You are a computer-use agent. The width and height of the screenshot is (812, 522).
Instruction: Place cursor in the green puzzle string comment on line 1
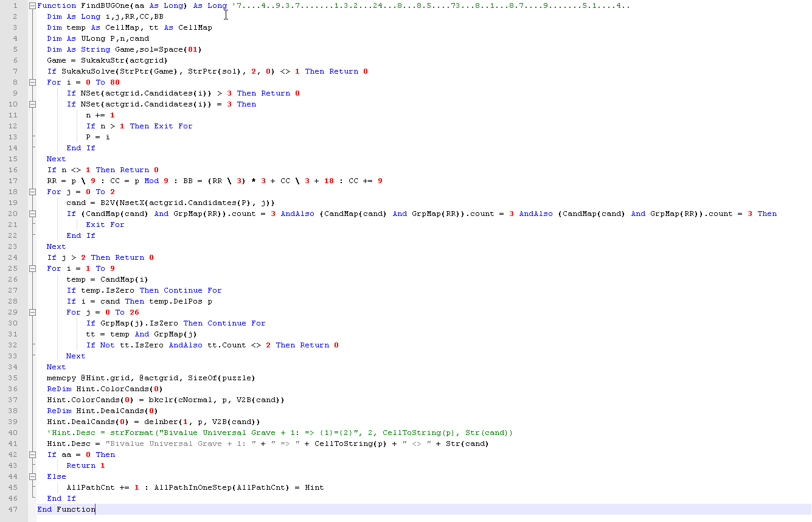(431, 5)
